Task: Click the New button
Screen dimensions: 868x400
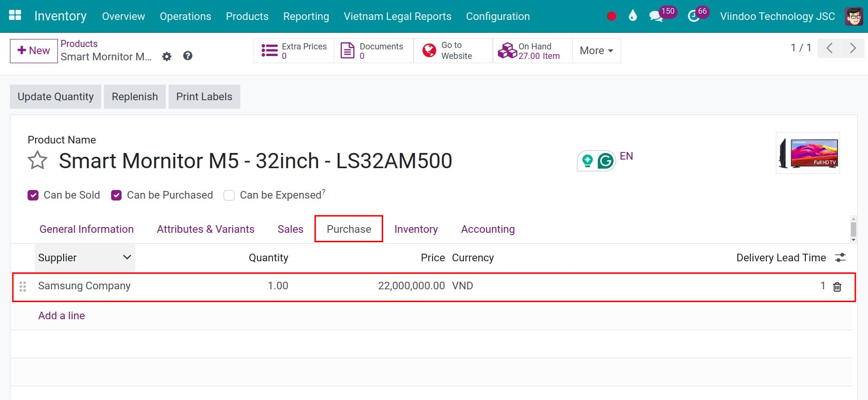Action: point(34,51)
